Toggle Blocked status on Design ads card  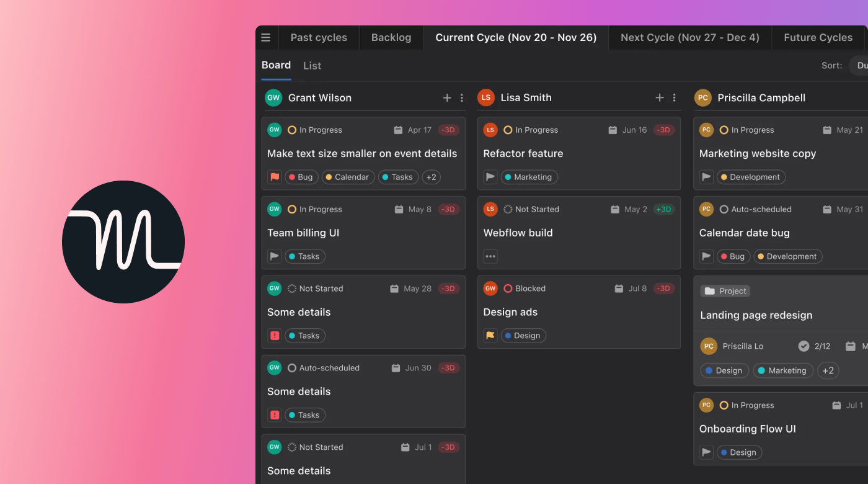(508, 289)
